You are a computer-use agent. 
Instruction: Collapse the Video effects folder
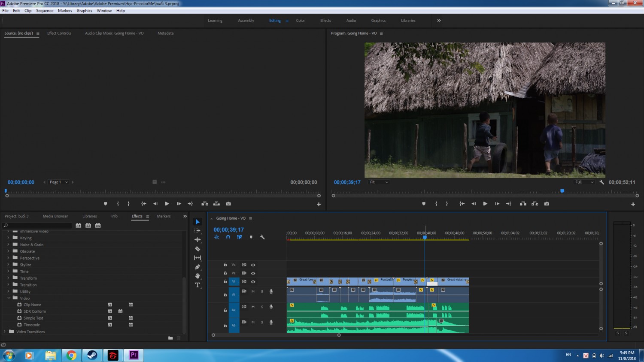(9, 298)
